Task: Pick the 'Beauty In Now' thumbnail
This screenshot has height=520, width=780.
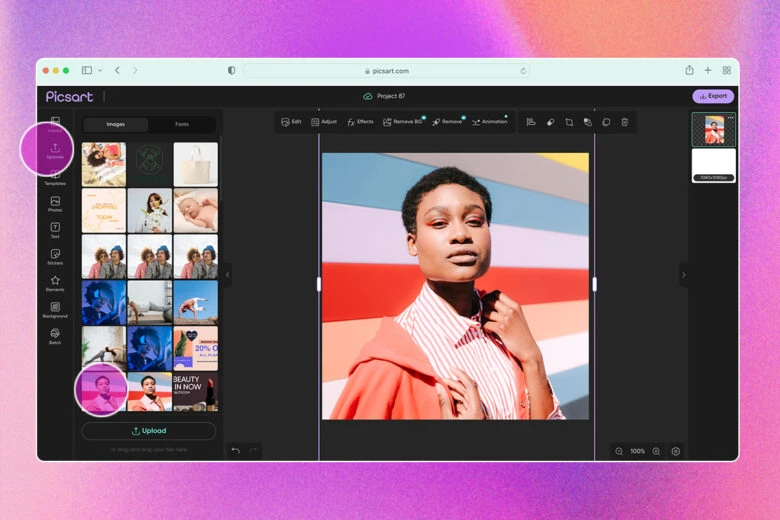Action: coord(195,392)
